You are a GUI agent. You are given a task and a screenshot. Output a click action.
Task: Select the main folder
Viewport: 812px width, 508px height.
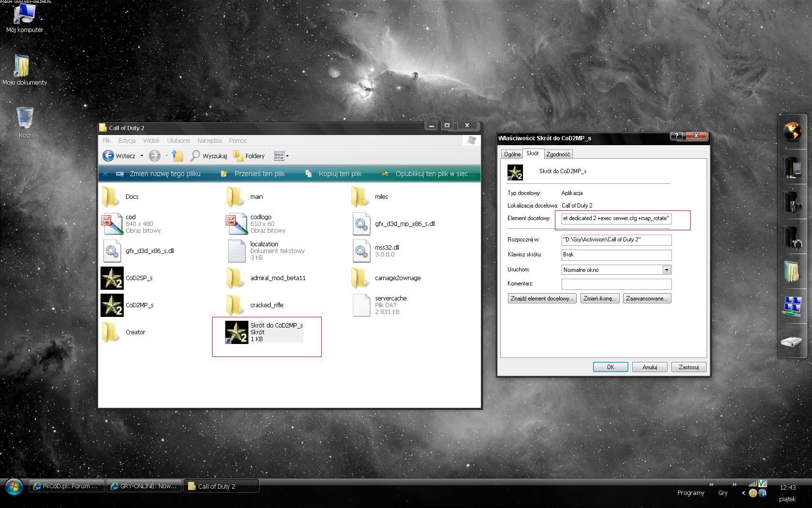point(244,197)
